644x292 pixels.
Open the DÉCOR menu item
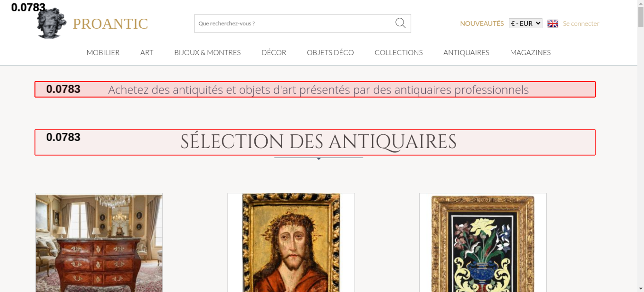coord(274,52)
